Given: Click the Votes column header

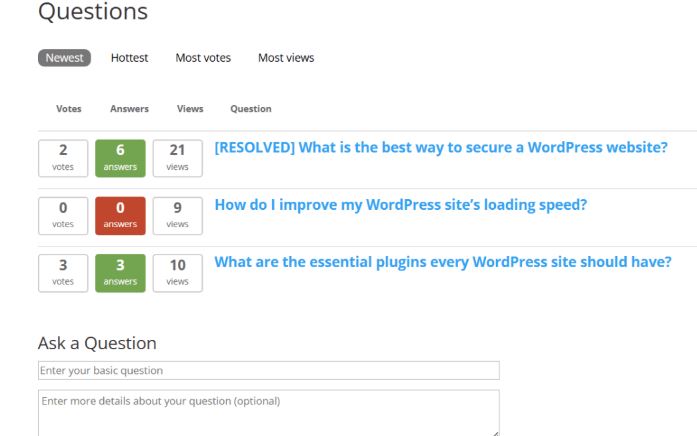Looking at the screenshot, I should click(x=69, y=109).
